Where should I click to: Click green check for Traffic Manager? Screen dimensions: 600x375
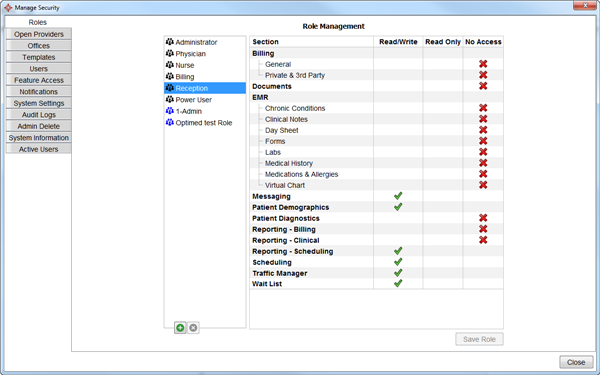pos(398,273)
